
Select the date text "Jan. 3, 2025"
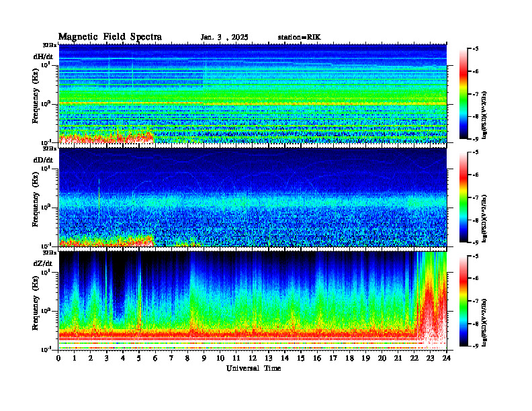coord(224,38)
